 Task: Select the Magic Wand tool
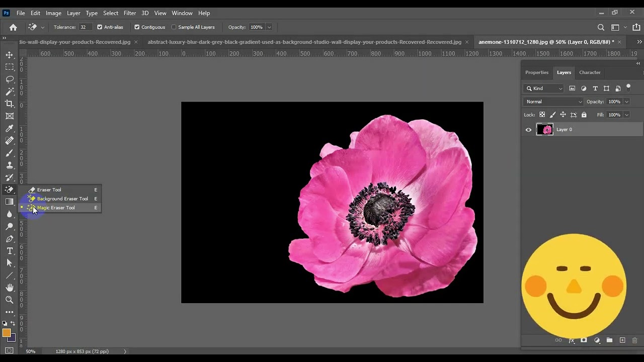(x=10, y=92)
